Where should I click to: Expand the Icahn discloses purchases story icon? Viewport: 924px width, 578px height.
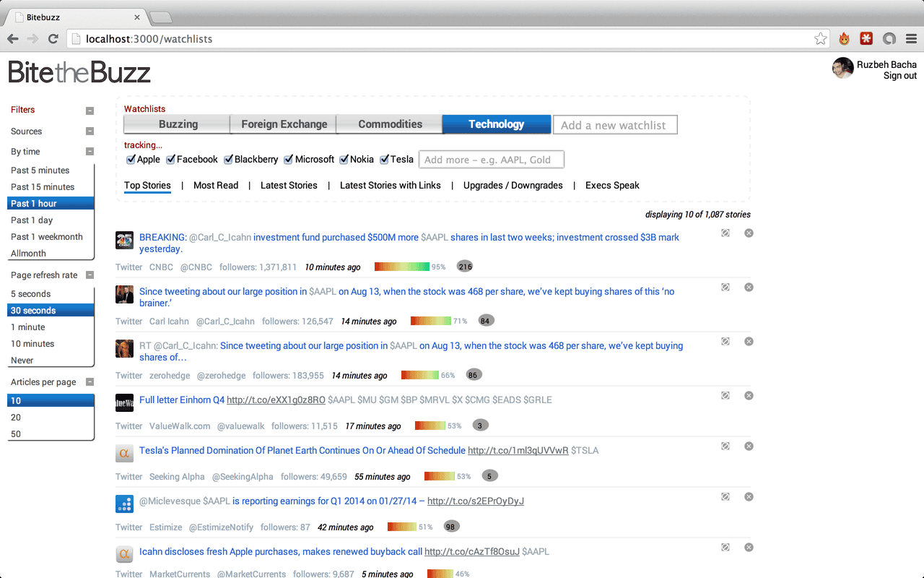pyautogui.click(x=725, y=547)
